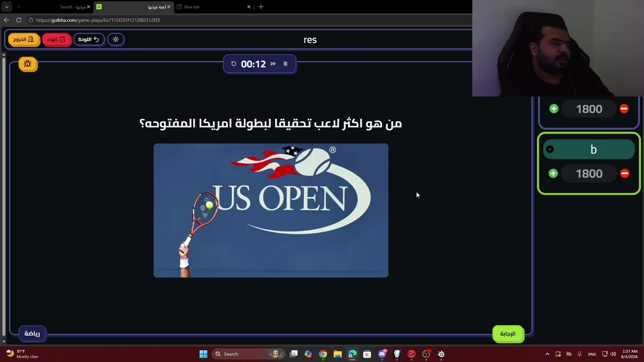Subtract points from team b
644x362 pixels.
[624, 173]
